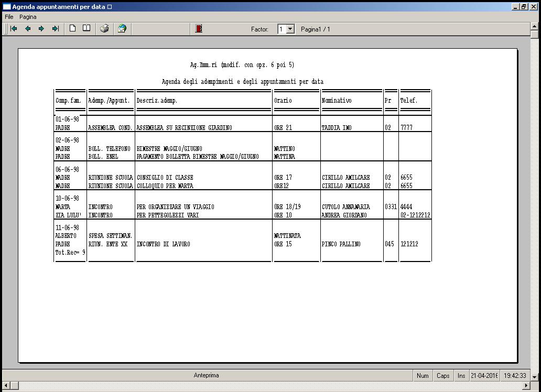
Task: Click the date 01-06-98
Action: tap(67, 119)
